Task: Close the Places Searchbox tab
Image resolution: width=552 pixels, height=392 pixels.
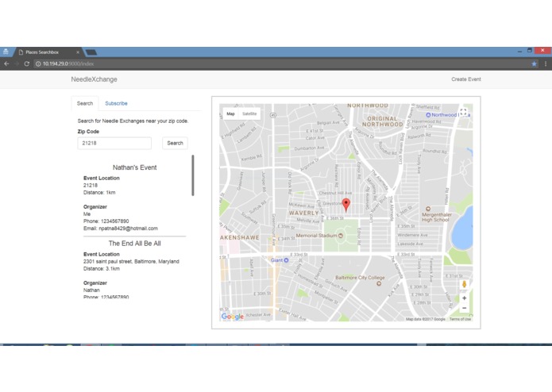Action: click(x=78, y=52)
